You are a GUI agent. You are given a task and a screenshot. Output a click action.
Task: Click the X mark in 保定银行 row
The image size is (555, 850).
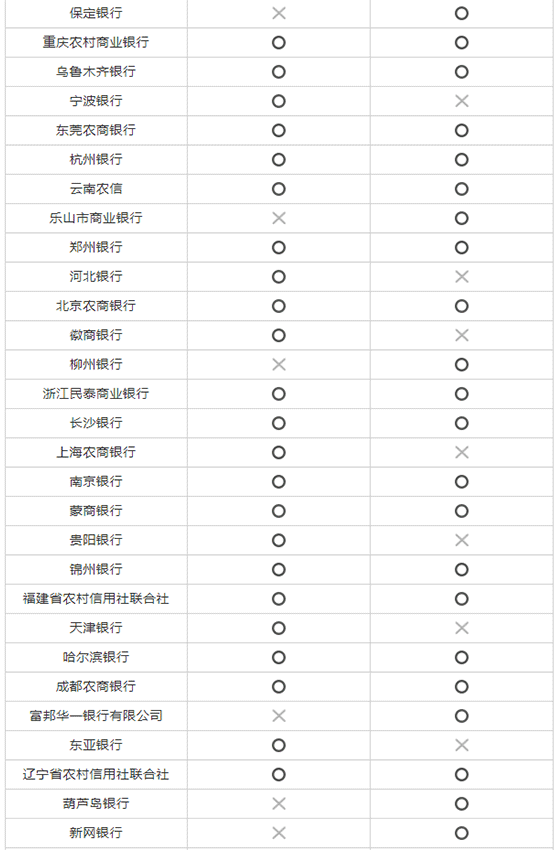point(279,13)
